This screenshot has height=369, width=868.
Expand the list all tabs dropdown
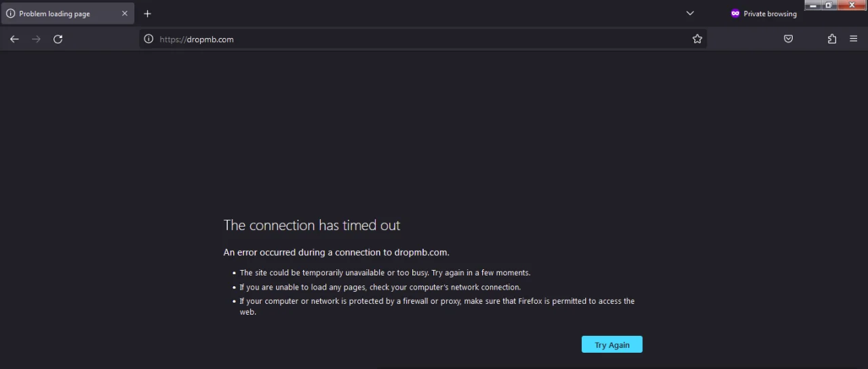pyautogui.click(x=690, y=14)
